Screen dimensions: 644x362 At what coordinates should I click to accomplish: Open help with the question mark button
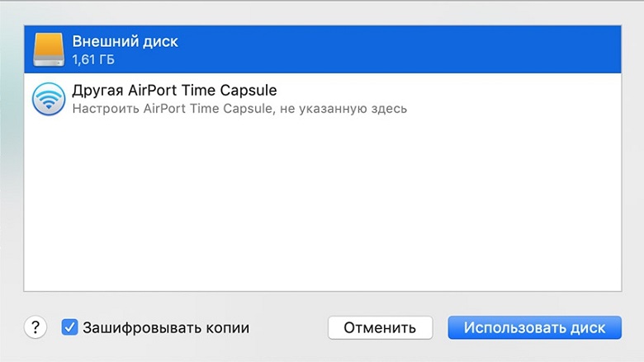coord(36,327)
